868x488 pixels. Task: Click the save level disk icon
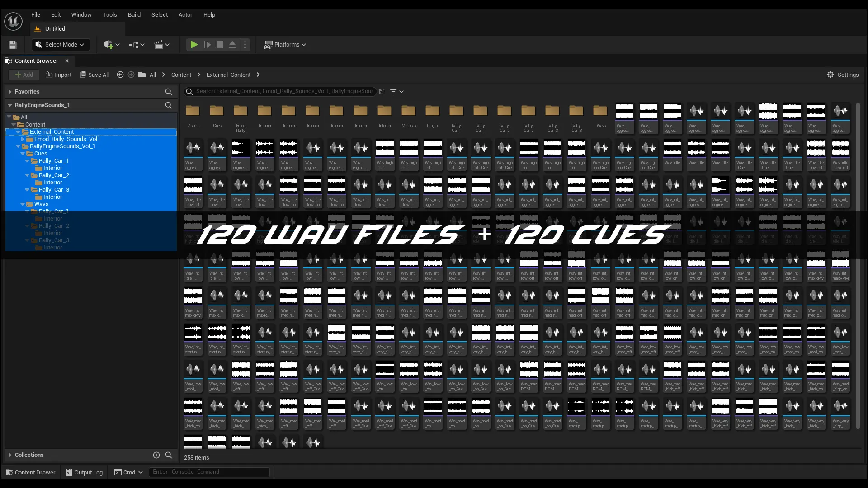click(x=13, y=45)
